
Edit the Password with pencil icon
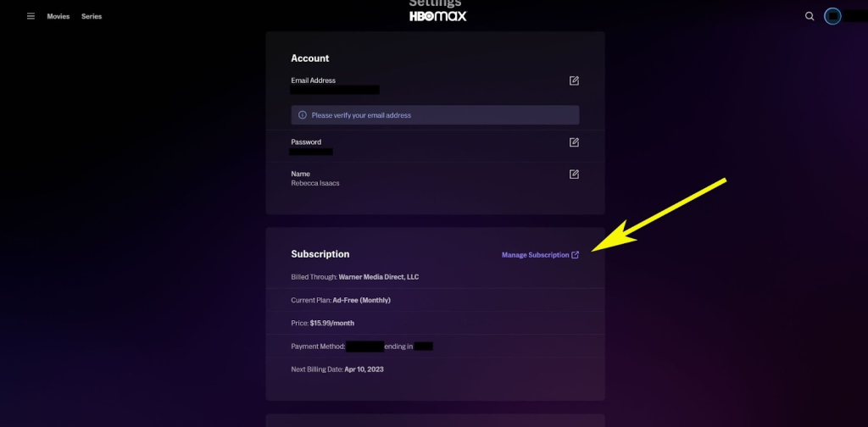pos(574,142)
